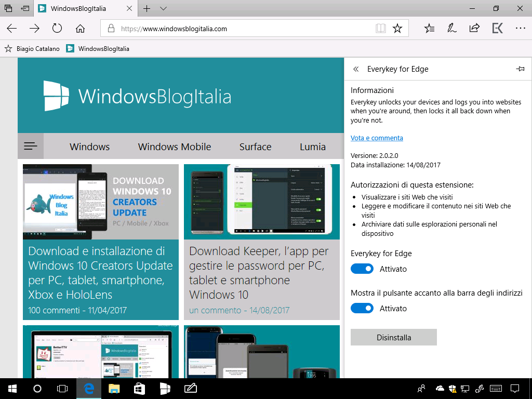Click the Share icon
This screenshot has width=532, height=399.
point(474,28)
